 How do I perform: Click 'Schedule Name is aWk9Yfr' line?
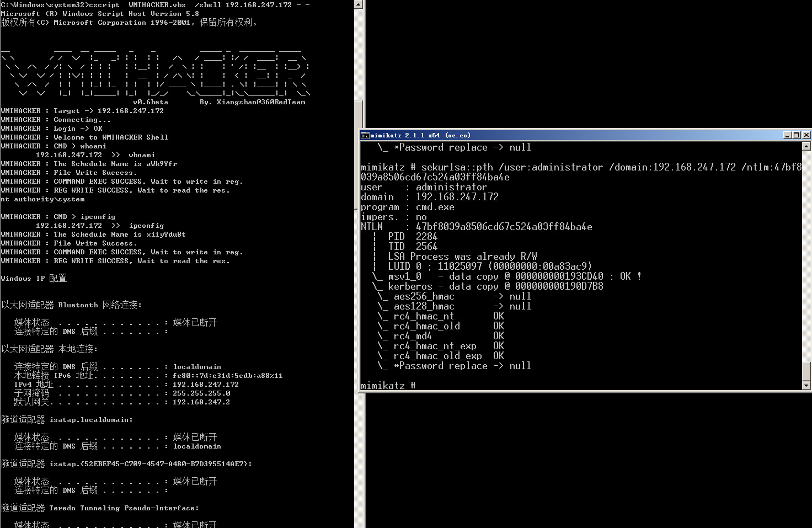[x=89, y=163]
